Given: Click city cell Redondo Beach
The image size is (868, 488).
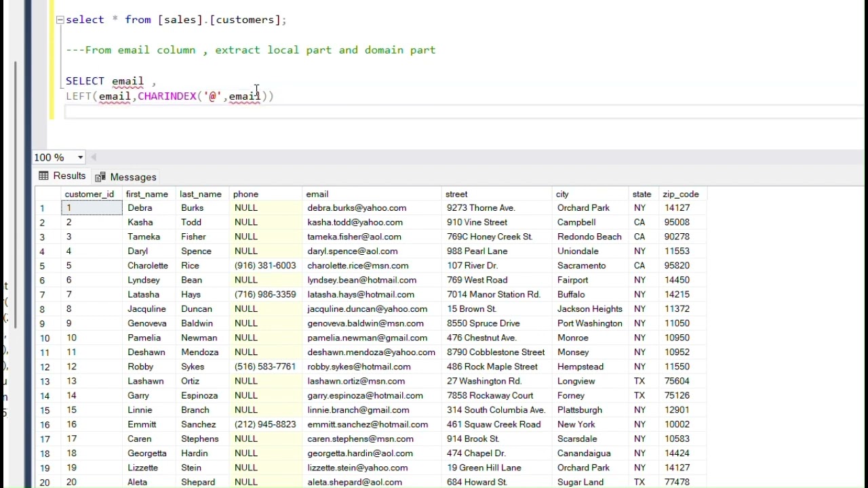Looking at the screenshot, I should click(591, 237).
